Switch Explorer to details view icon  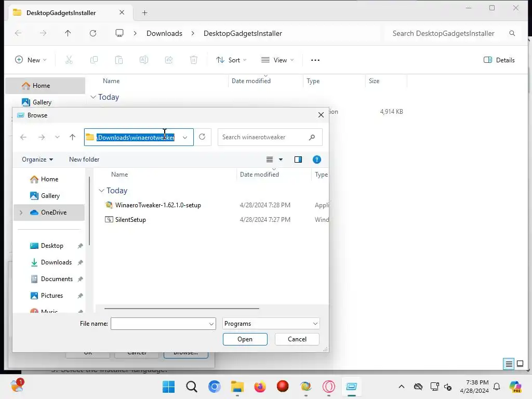click(509, 364)
